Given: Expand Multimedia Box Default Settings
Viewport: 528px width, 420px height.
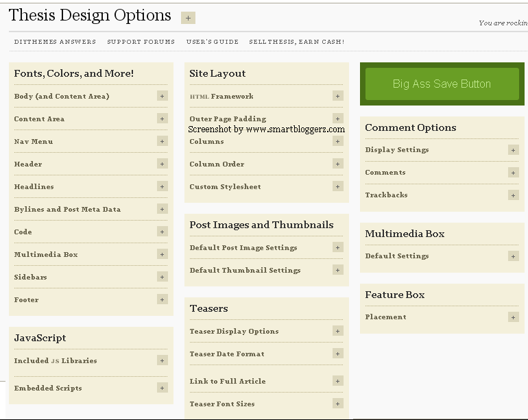Looking at the screenshot, I should coord(513,256).
